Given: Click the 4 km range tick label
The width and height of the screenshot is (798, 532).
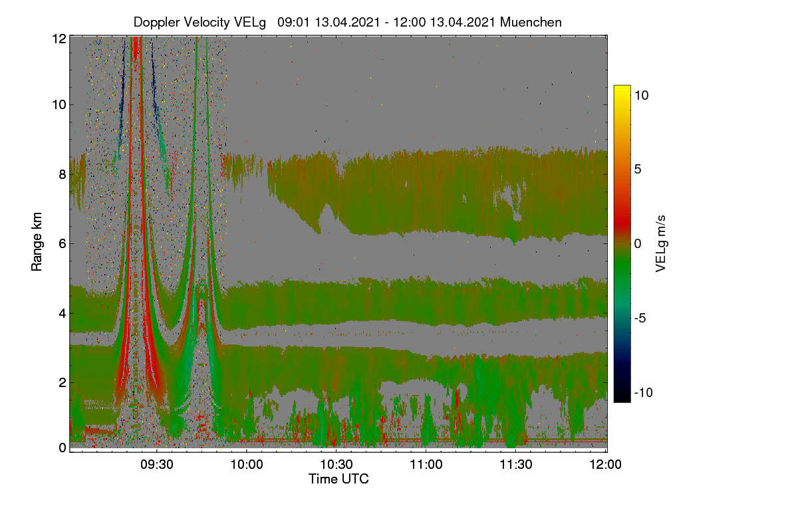Looking at the screenshot, I should pos(62,313).
